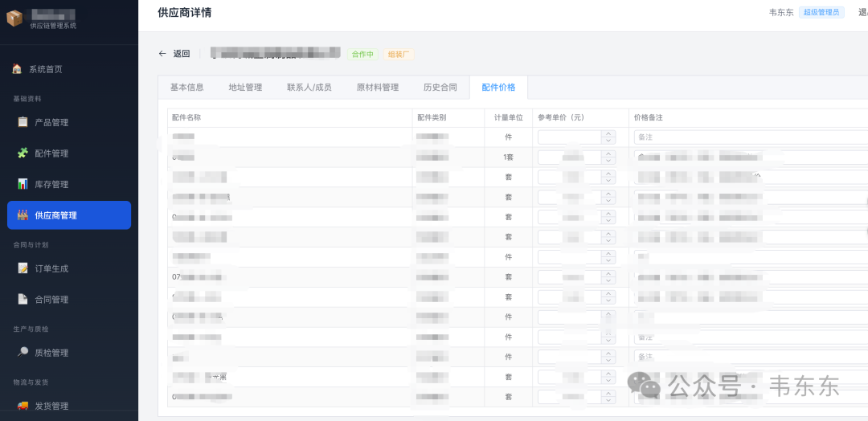
Task: Click the 1套 unit cell
Action: [508, 157]
